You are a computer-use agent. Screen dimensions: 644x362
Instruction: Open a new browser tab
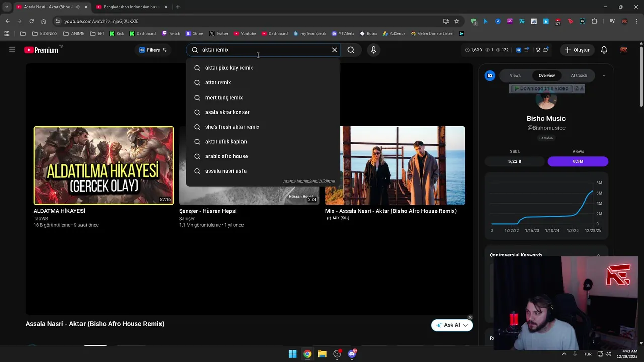[x=178, y=7]
